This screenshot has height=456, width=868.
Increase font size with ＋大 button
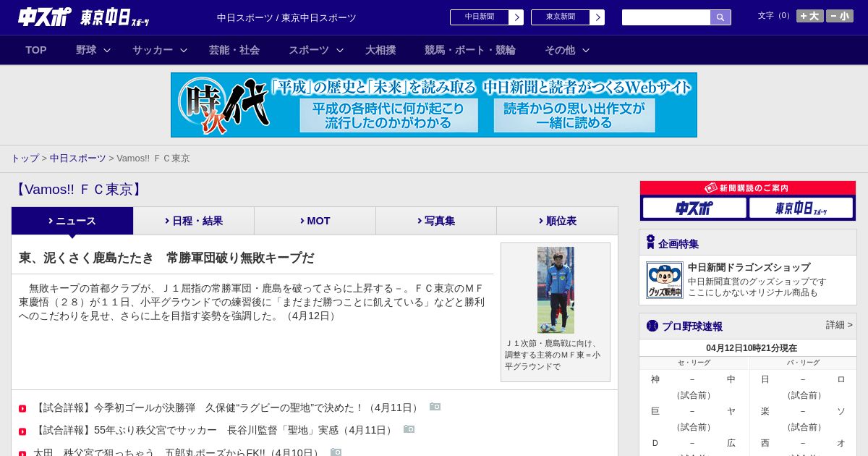pos(810,16)
